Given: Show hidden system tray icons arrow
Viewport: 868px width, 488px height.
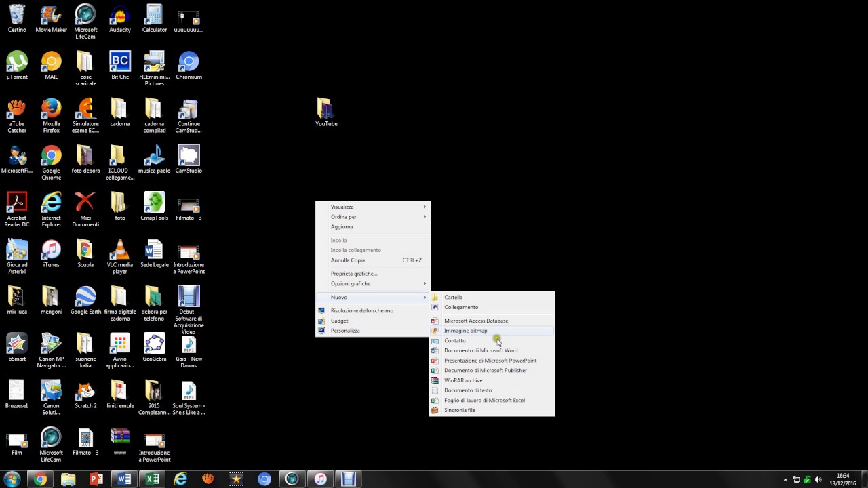Looking at the screenshot, I should click(x=785, y=480).
